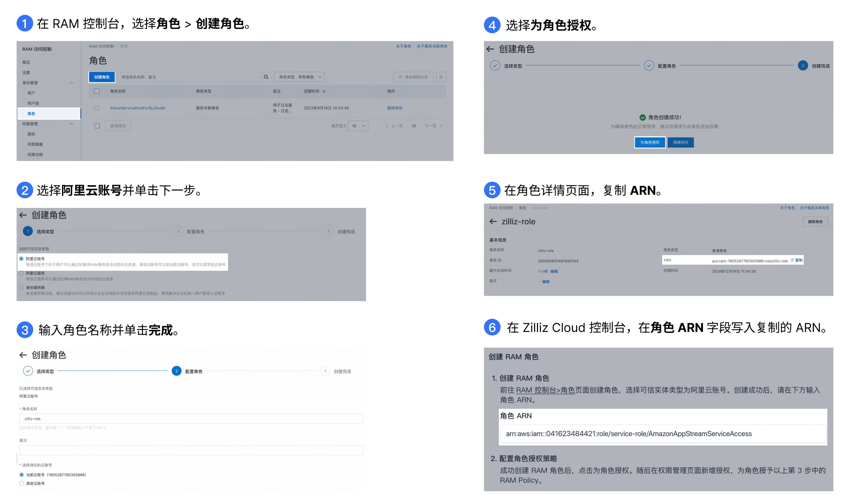Click back arrow on role success page

tap(490, 49)
